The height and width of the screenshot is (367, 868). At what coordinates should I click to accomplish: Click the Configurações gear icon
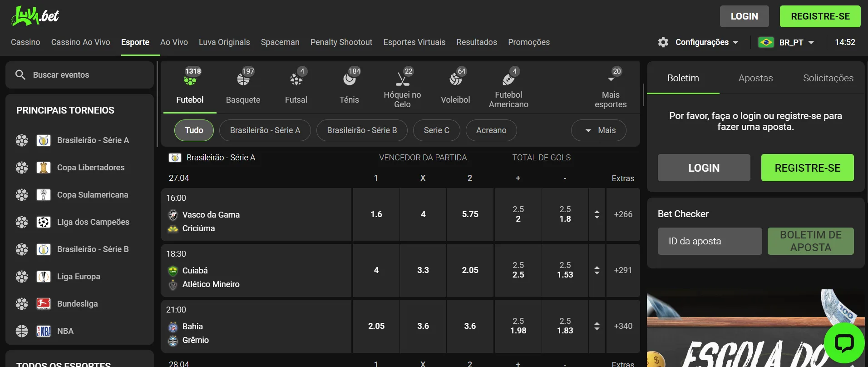point(663,42)
